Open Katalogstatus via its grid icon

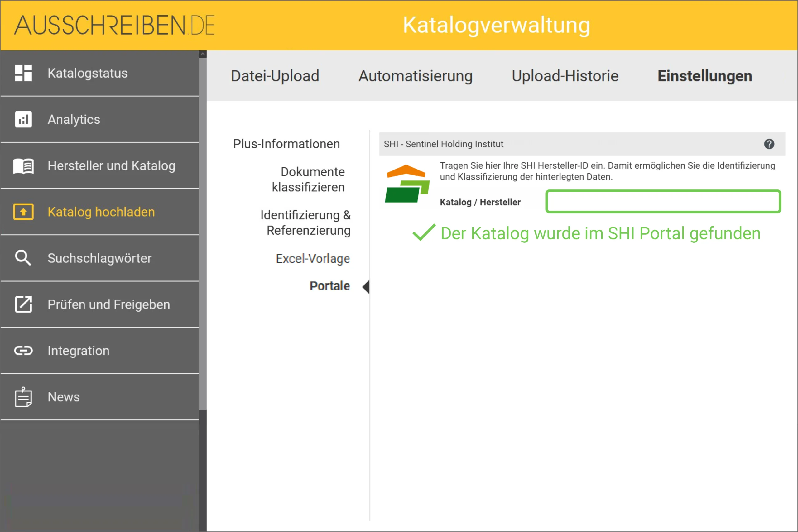[x=23, y=73]
